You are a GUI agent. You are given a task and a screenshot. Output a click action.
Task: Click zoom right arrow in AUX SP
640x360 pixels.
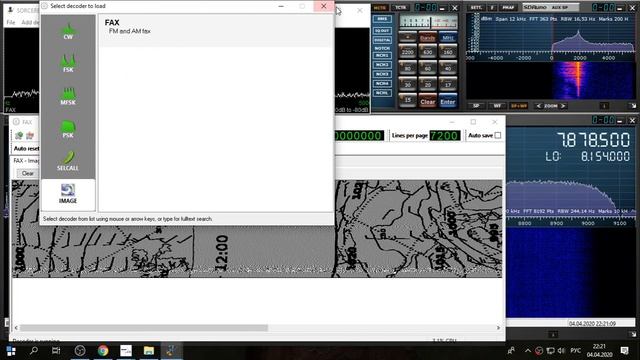pos(563,106)
